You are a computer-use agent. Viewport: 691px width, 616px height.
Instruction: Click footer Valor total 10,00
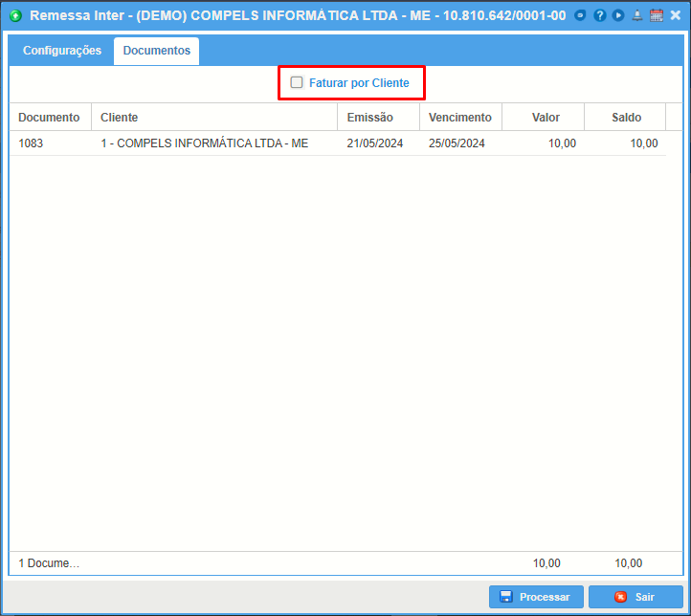point(546,563)
